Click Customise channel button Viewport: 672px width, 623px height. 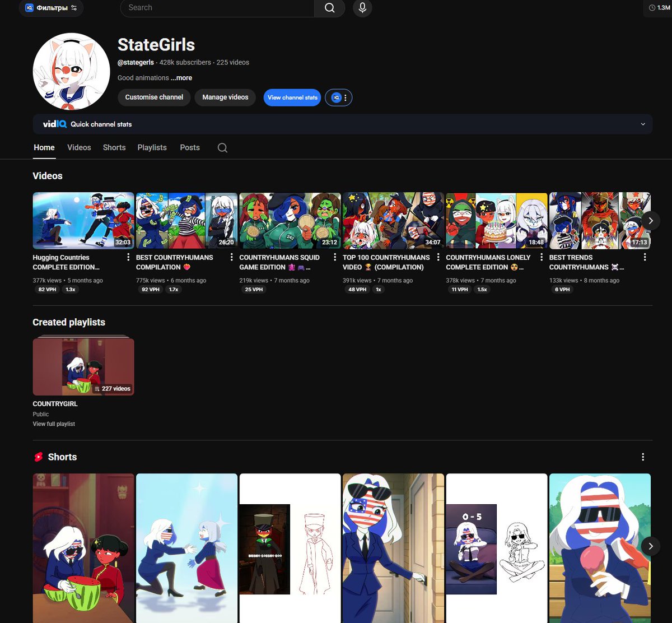154,97
